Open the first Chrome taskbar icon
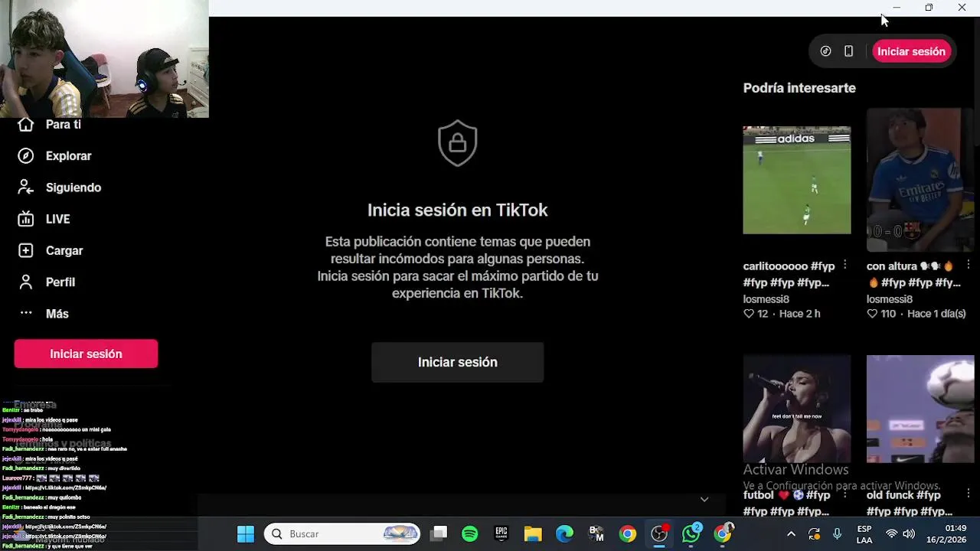Image resolution: width=980 pixels, height=551 pixels. pyautogui.click(x=628, y=534)
